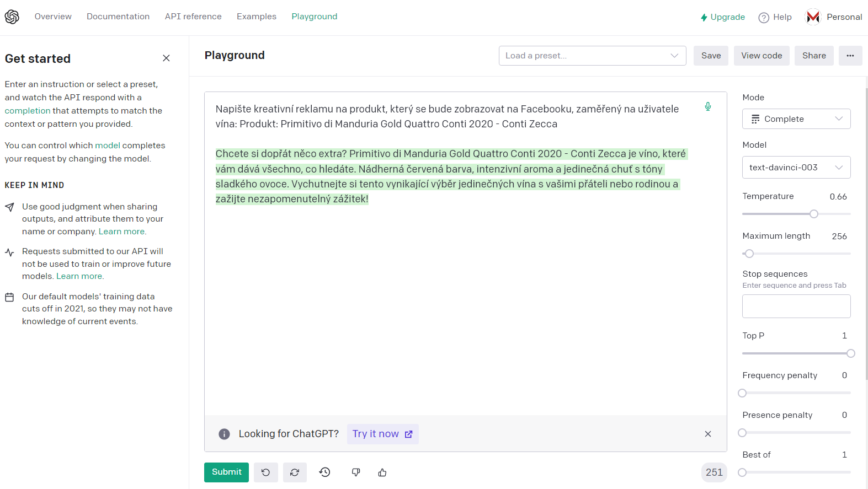Open the model link in sidebar
This screenshot has height=489, width=868.
pos(108,146)
